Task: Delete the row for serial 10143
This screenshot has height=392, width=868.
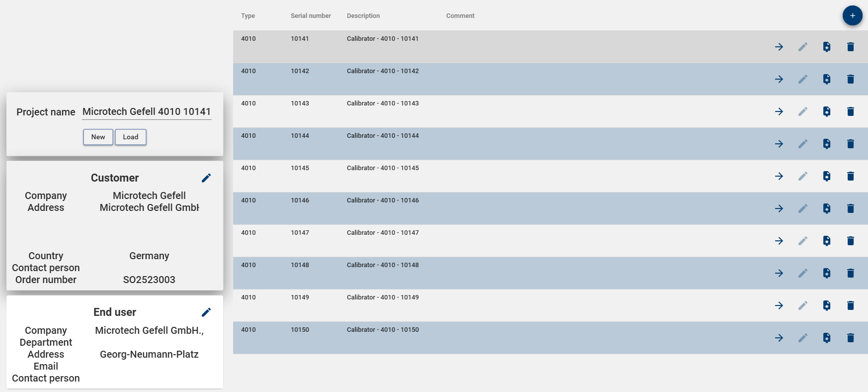Action: [851, 111]
